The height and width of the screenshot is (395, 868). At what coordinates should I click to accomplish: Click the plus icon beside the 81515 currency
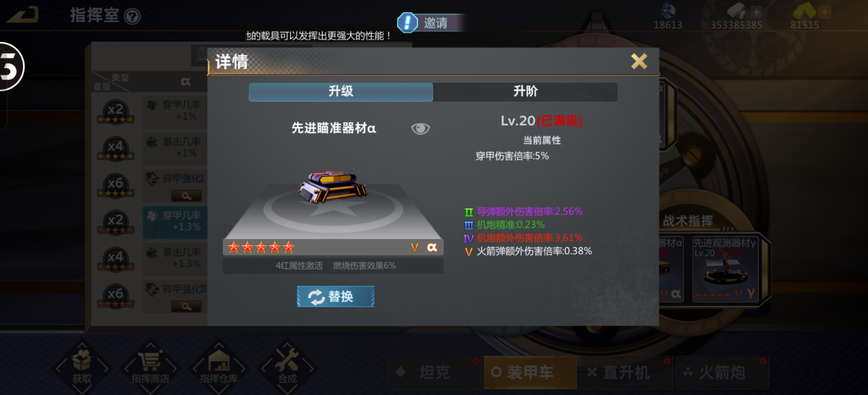click(824, 12)
